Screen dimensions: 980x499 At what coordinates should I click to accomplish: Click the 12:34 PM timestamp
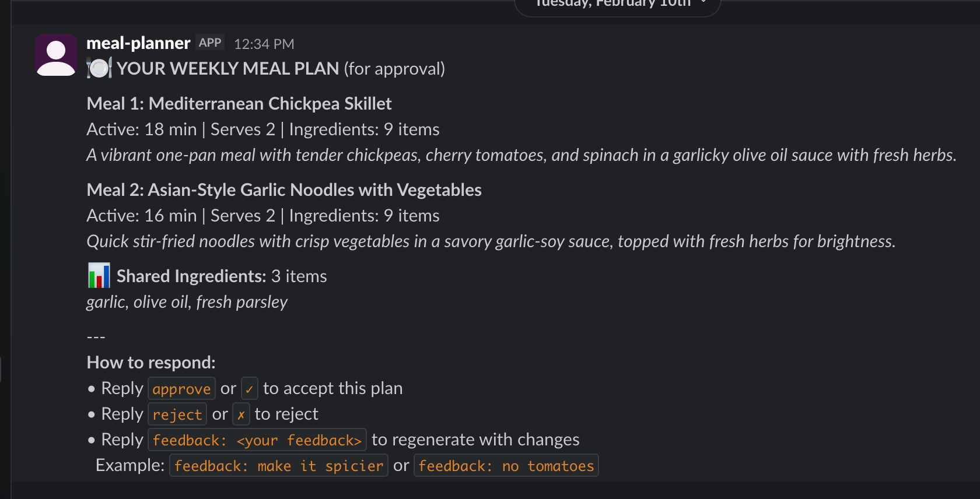coord(264,43)
